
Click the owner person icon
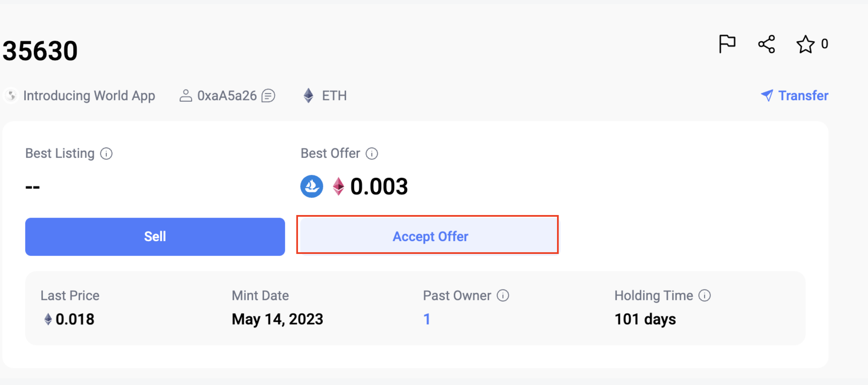(x=186, y=96)
